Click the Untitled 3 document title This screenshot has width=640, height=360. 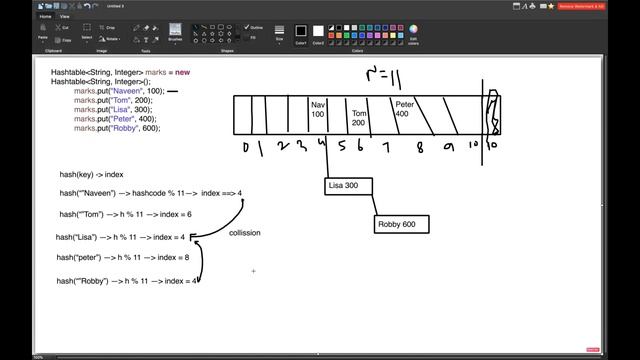point(115,6)
